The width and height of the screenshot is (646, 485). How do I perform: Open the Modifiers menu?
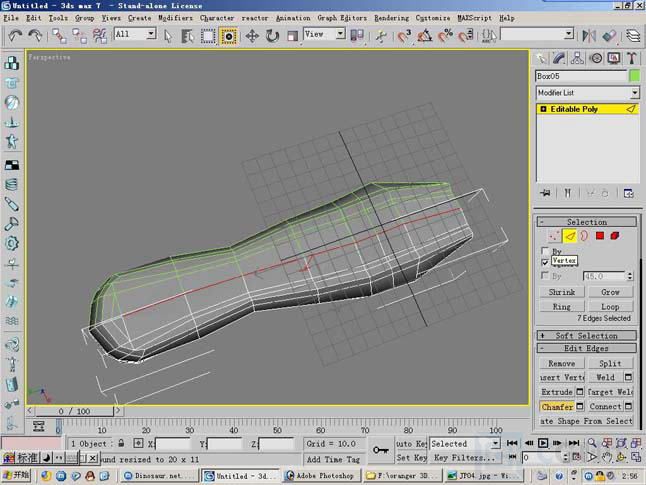(x=175, y=18)
